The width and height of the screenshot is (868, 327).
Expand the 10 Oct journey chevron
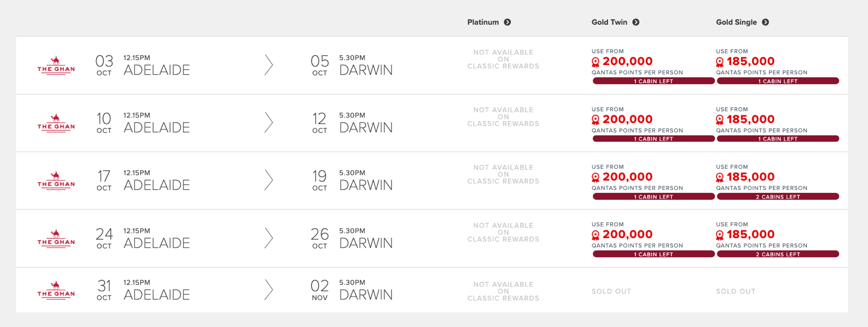point(268,123)
